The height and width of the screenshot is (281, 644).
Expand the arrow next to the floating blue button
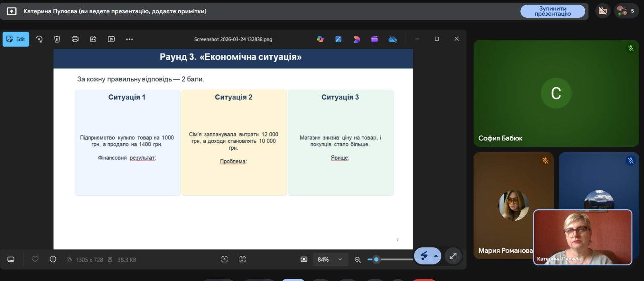(436, 256)
